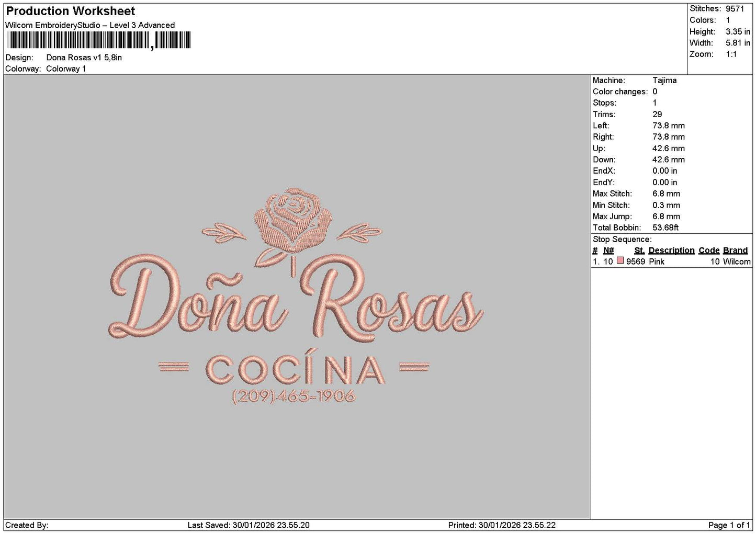Screen dimensions: 756x534
Task: Click the Max Stitch value '6.8 mm'
Action: pyautogui.click(x=666, y=194)
